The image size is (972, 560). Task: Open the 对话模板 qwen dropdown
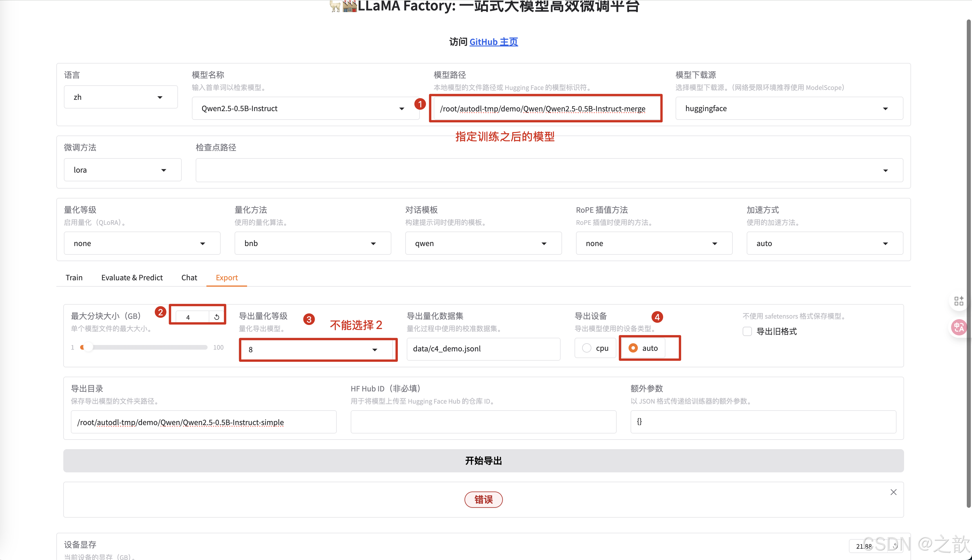pyautogui.click(x=483, y=243)
